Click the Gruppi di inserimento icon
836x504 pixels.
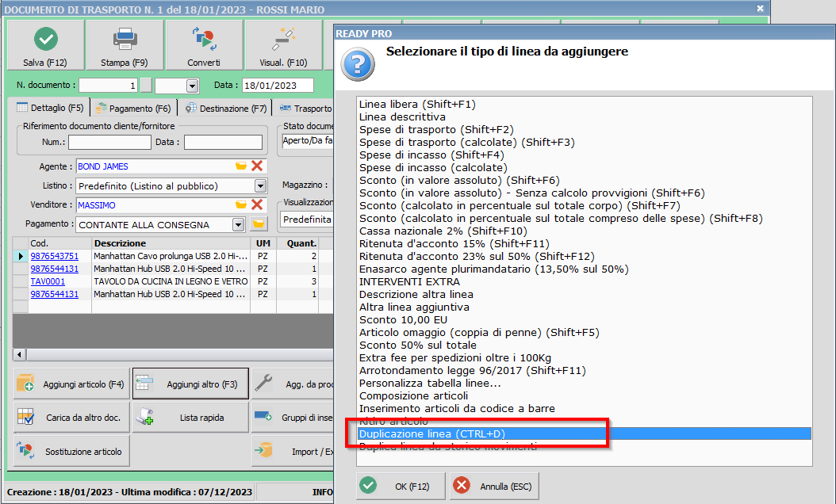263,416
